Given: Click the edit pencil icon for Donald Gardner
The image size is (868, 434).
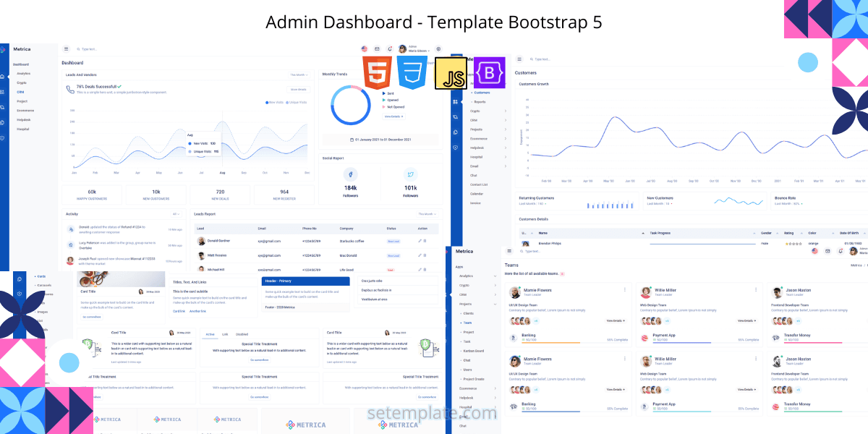Looking at the screenshot, I should click(420, 241).
